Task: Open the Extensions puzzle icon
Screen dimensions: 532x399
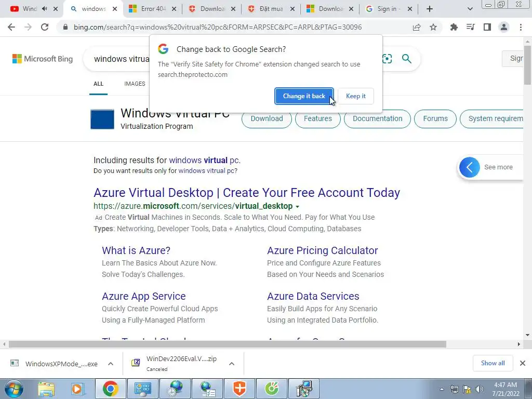Action: pyautogui.click(x=454, y=27)
